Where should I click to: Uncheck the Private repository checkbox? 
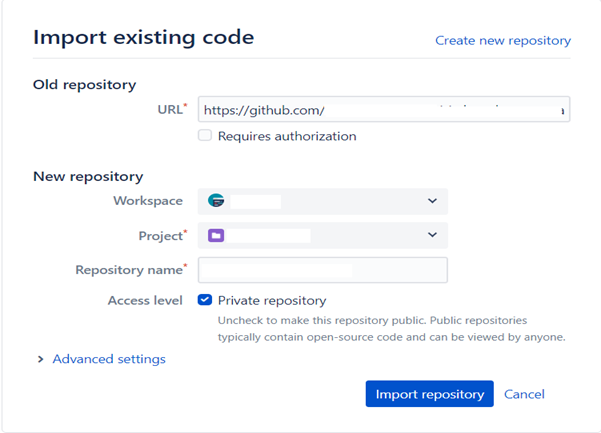click(205, 300)
